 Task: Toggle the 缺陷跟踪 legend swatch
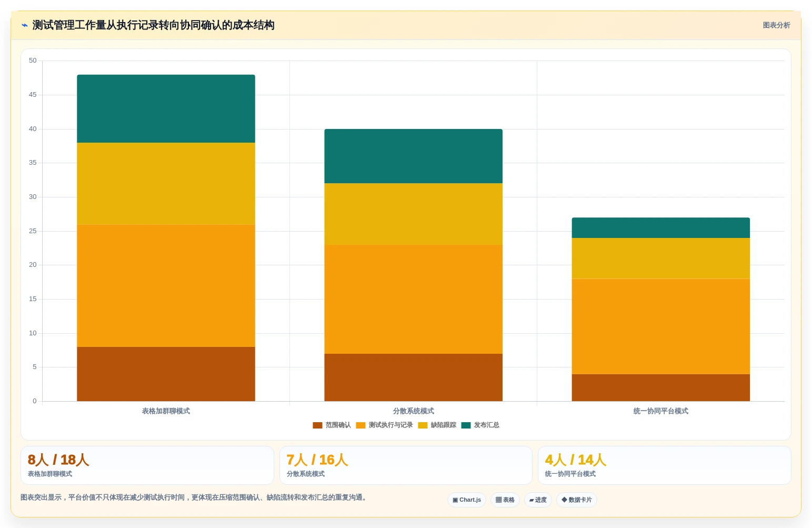pos(423,425)
